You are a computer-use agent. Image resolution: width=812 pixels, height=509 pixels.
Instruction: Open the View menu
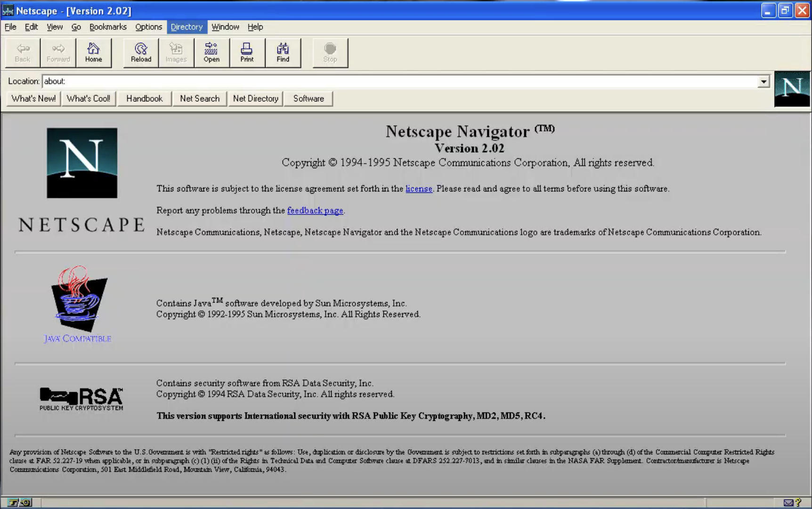tap(55, 27)
